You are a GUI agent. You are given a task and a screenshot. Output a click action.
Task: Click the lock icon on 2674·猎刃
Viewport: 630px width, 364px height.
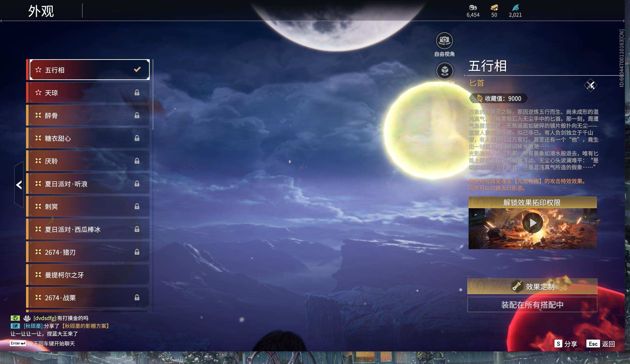click(x=137, y=252)
